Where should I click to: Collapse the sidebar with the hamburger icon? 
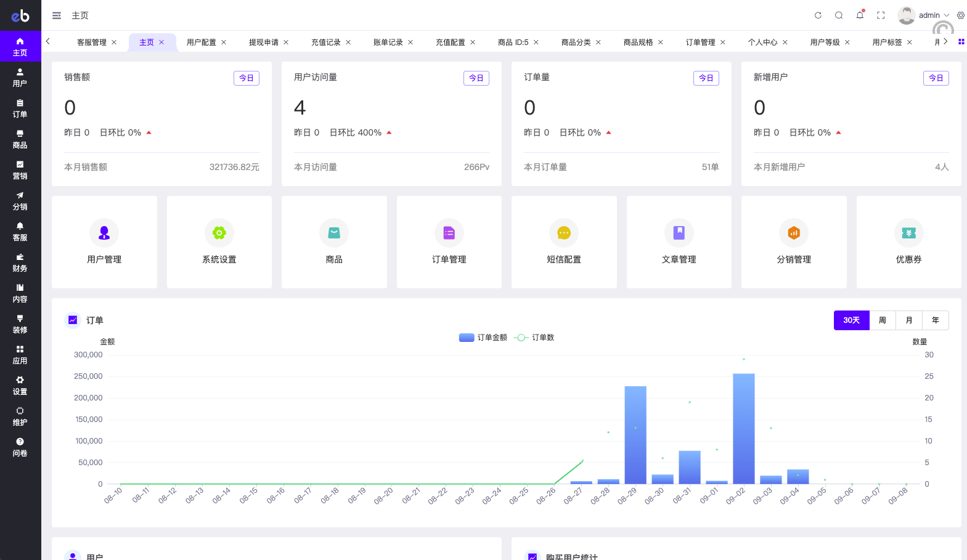tap(57, 15)
